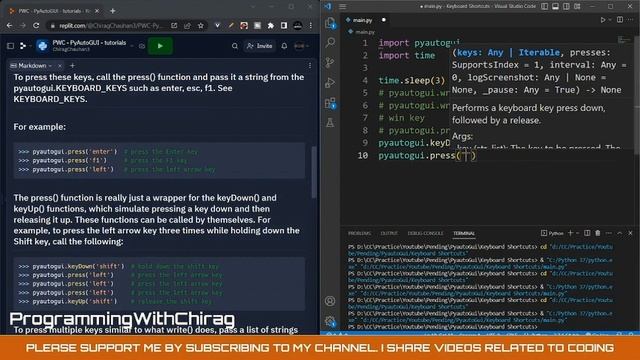Toggle secondary side bar layout icon
This screenshot has height=360, width=640.
[x=567, y=7]
